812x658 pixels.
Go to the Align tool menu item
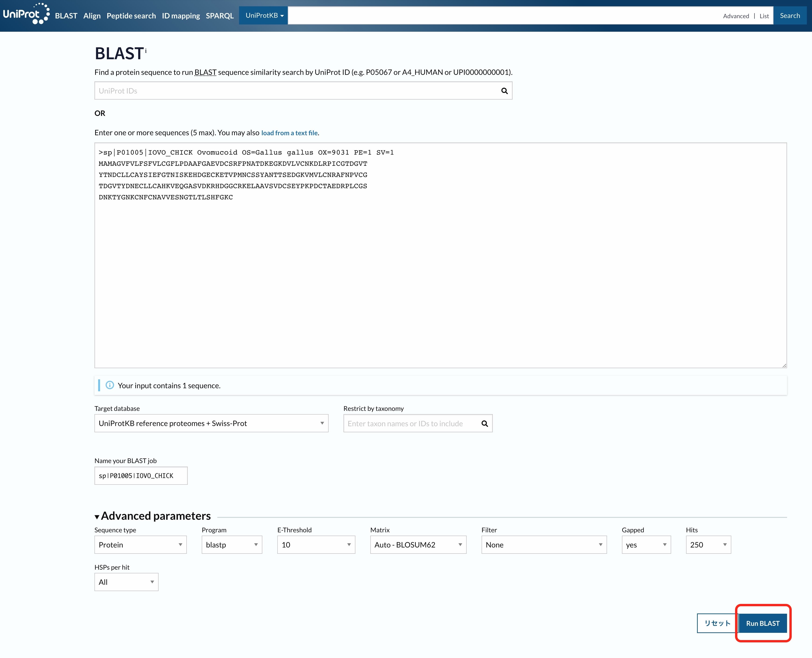pyautogui.click(x=92, y=16)
